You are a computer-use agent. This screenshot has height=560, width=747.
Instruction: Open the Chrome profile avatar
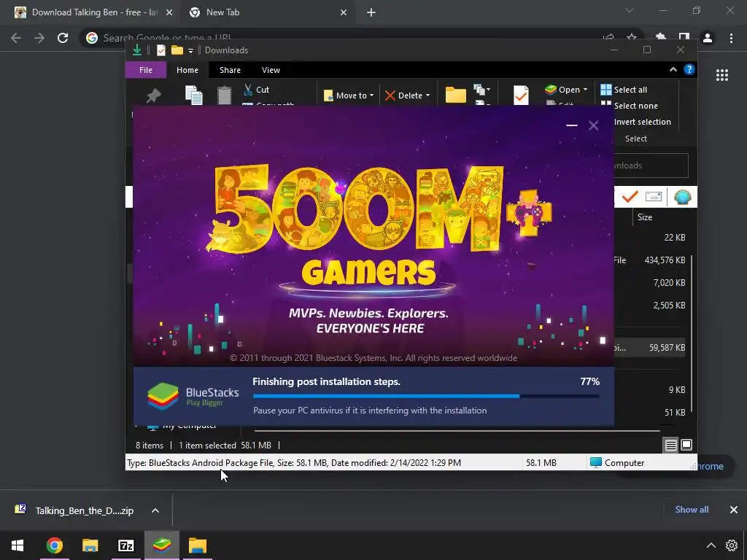pos(708,38)
